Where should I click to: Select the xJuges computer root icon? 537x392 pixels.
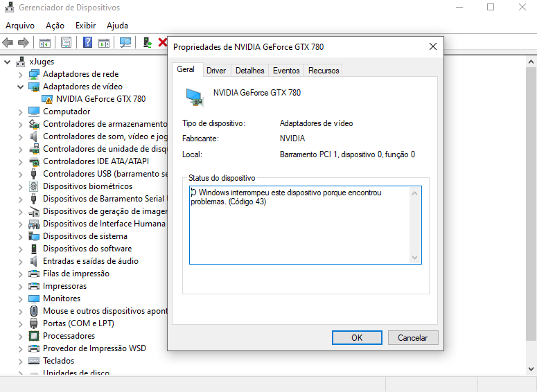pyautogui.click(x=21, y=62)
